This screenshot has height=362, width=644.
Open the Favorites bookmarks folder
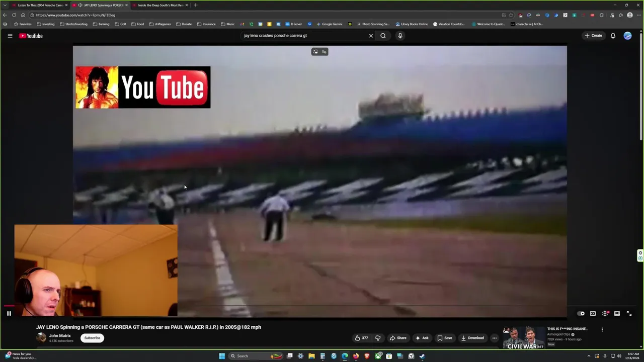(23, 24)
